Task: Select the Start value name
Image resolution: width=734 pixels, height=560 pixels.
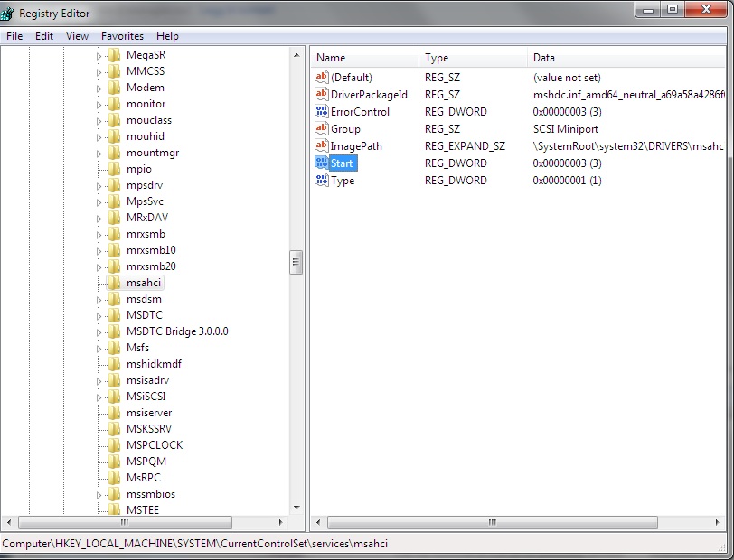Action: (x=342, y=163)
